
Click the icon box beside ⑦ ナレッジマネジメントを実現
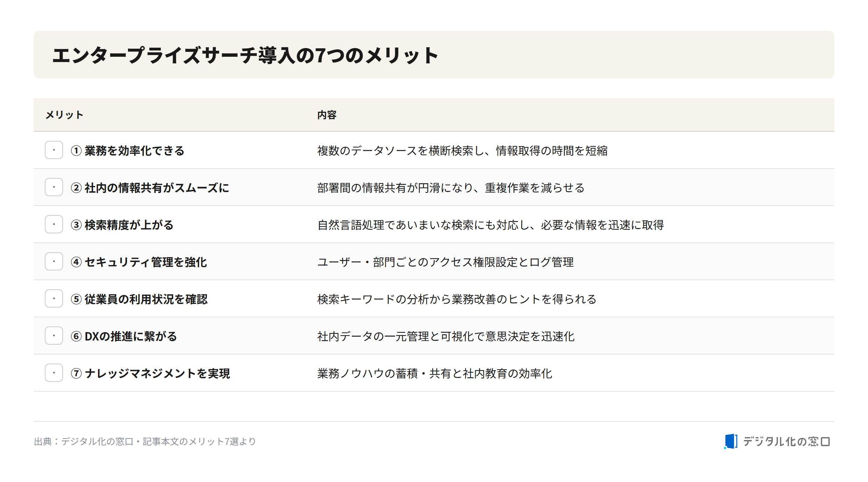[54, 373]
